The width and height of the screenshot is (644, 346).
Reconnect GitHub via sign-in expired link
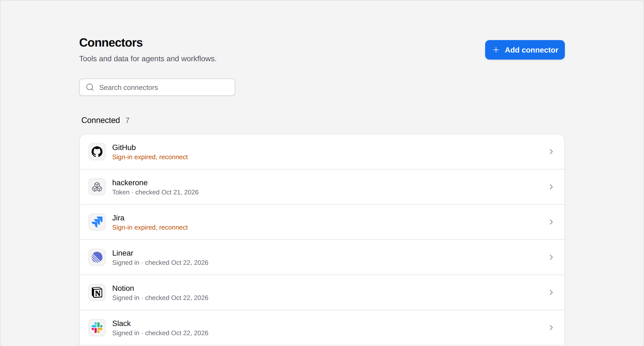pos(150,157)
